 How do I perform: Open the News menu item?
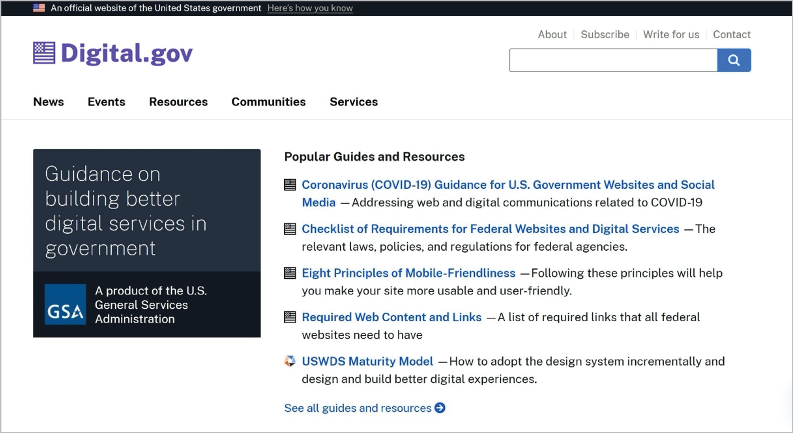click(48, 102)
